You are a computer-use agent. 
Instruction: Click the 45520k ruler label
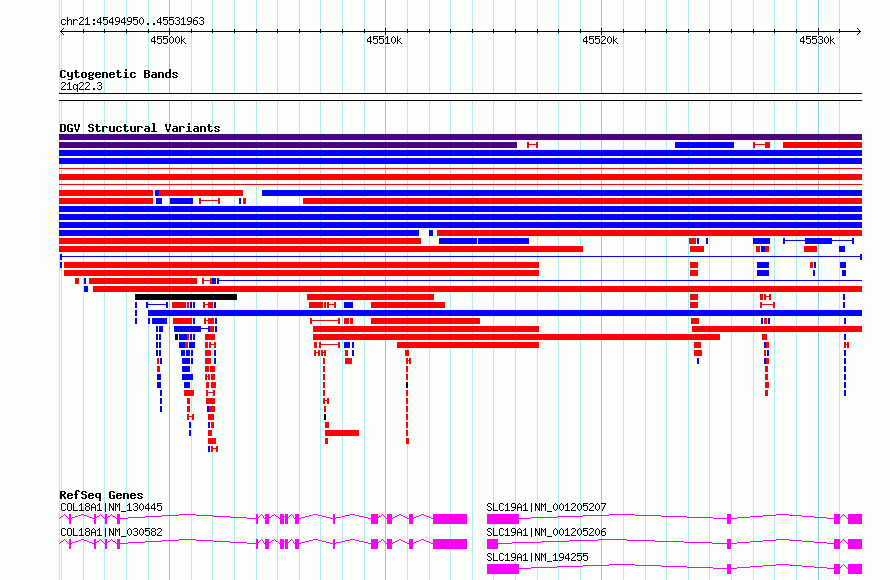coord(601,40)
